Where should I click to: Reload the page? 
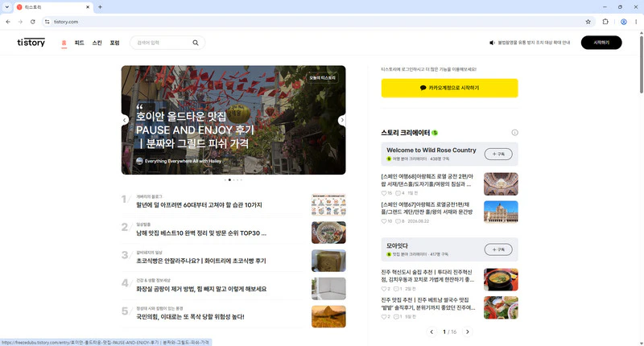pyautogui.click(x=32, y=22)
